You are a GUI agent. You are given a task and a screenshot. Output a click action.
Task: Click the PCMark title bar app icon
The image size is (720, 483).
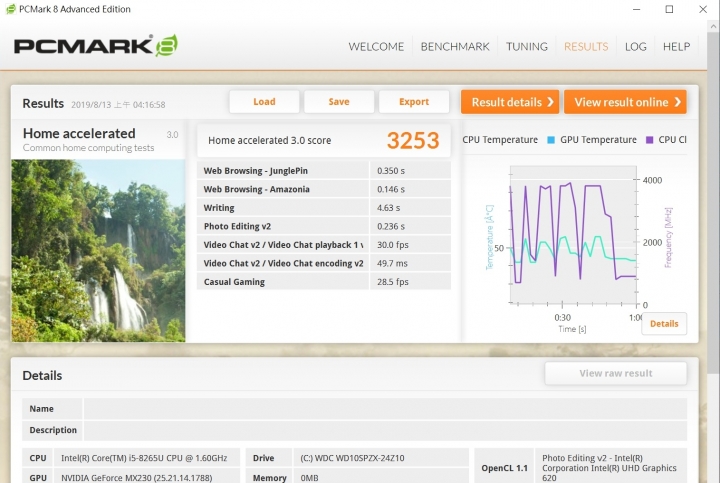(11, 9)
